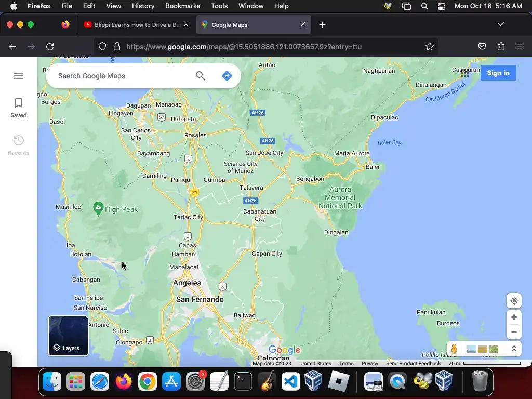
Task: Click the Baler Bay label
Action: pos(390,142)
